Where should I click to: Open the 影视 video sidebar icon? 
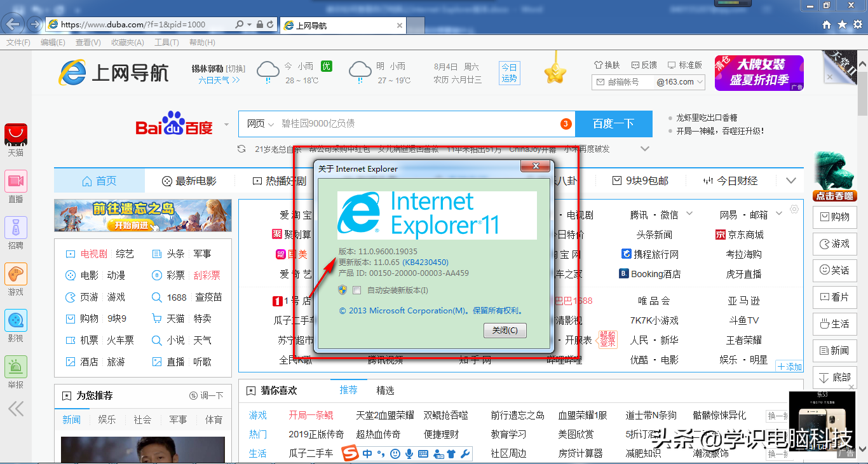[16, 321]
